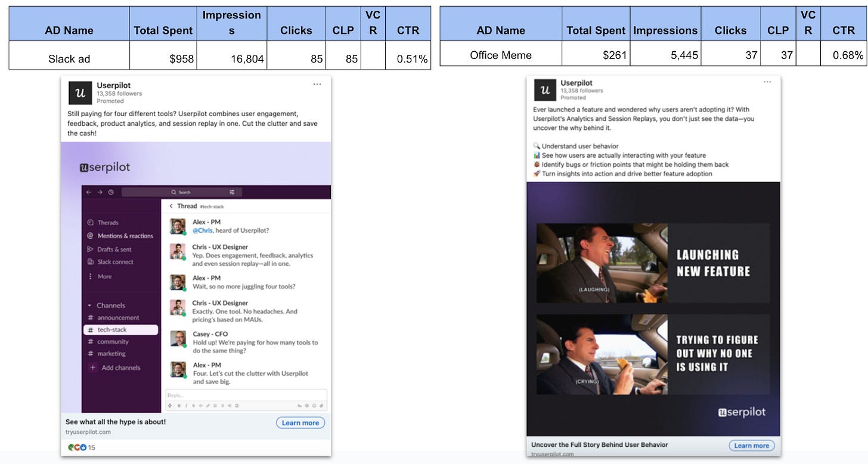Screen dimensions: 868x464
Task: Click the '0.68%' CTR cell
Action: point(844,55)
